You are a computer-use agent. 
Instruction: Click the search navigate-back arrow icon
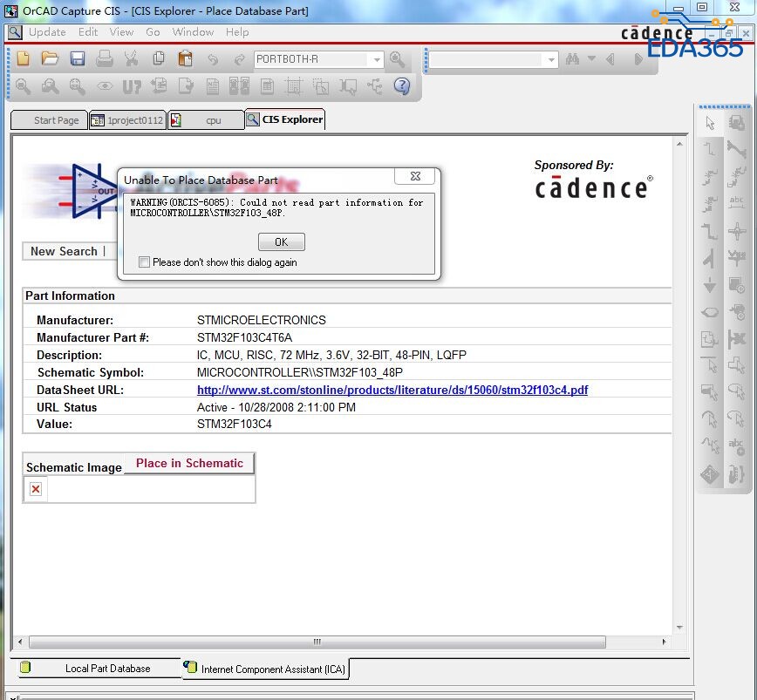[610, 59]
